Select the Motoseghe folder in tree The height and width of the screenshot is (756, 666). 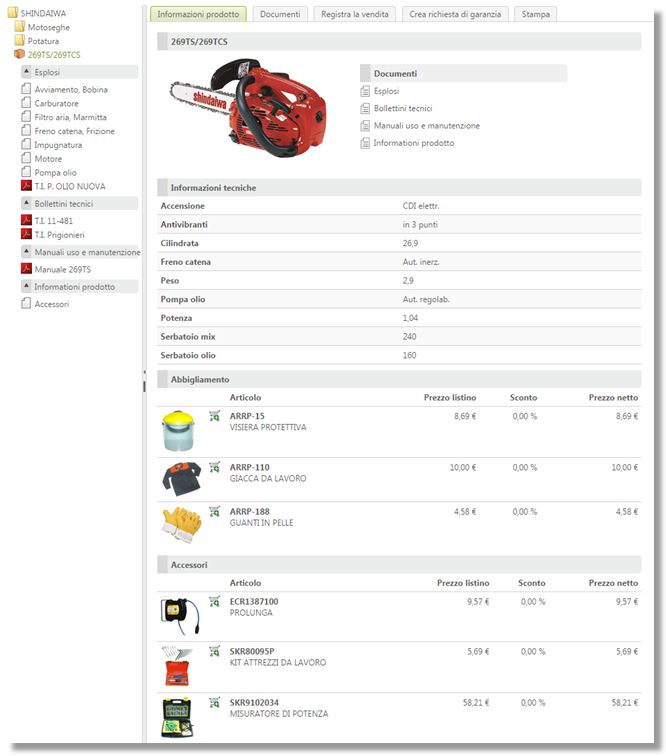click(42, 27)
